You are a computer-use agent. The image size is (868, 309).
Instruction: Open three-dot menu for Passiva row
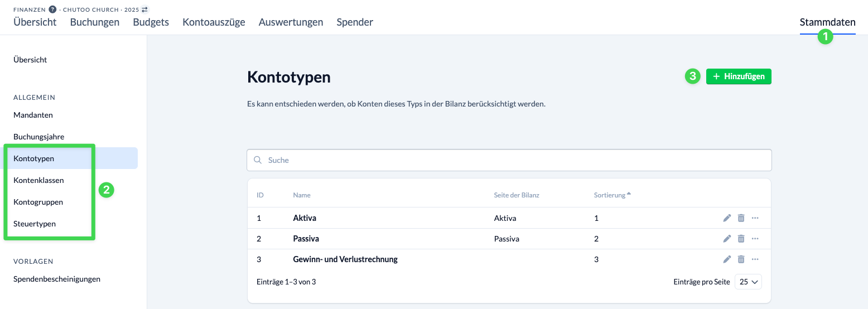(755, 239)
